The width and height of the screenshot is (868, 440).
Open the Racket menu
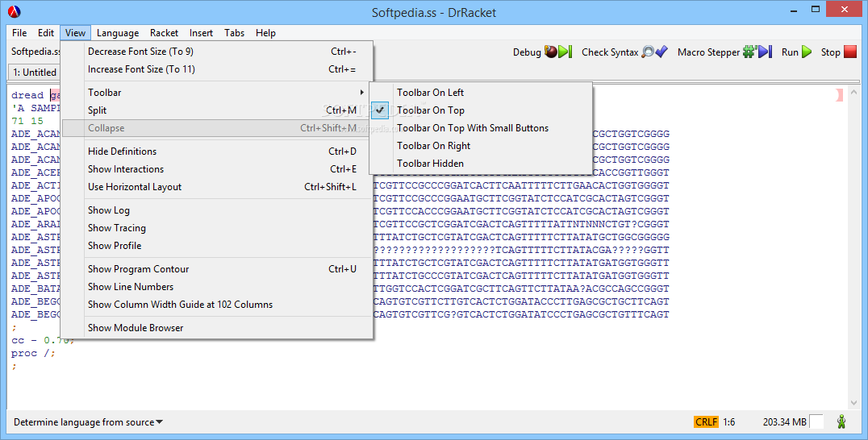pos(164,32)
